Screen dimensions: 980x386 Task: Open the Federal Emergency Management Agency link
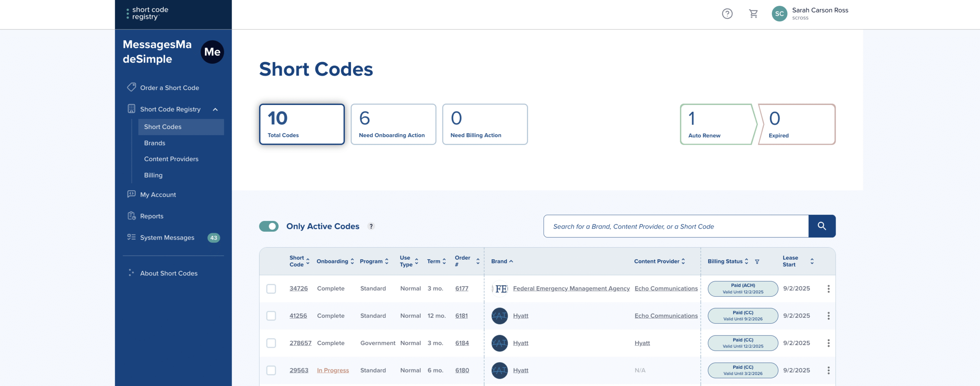click(x=571, y=288)
